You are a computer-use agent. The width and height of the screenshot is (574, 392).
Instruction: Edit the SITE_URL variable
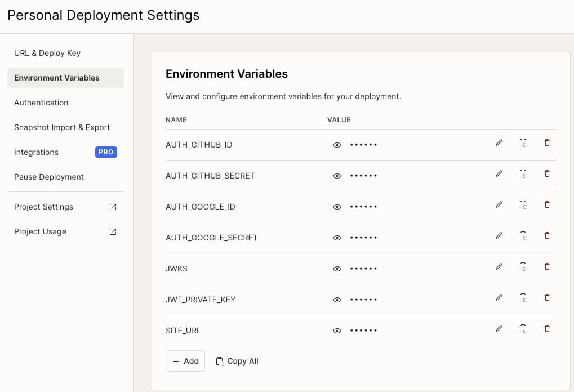coord(499,328)
